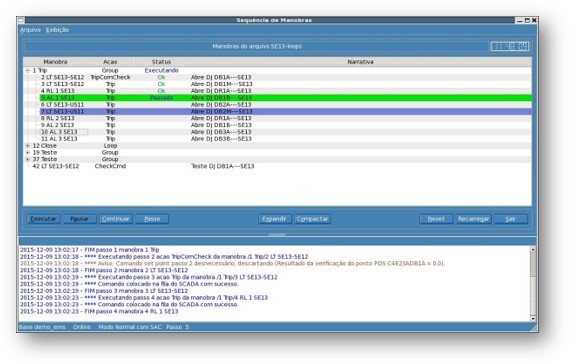
Task: Expand the 19 Teste group
Action: point(28,152)
